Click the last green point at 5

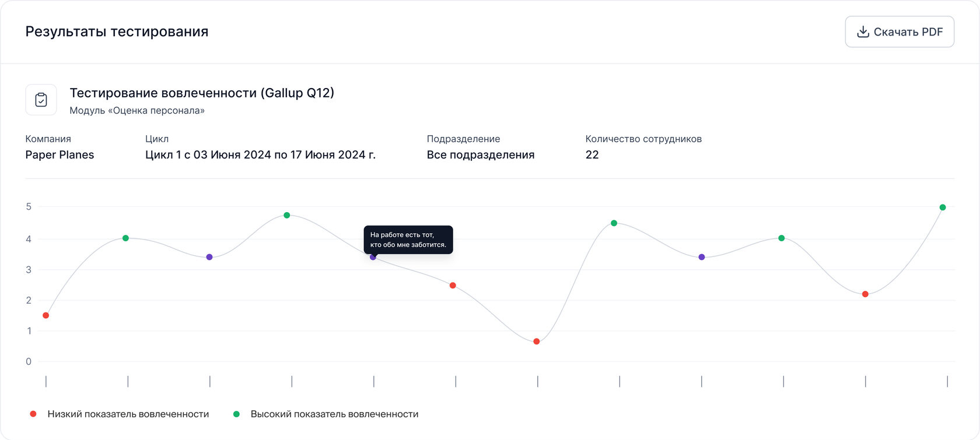(943, 207)
